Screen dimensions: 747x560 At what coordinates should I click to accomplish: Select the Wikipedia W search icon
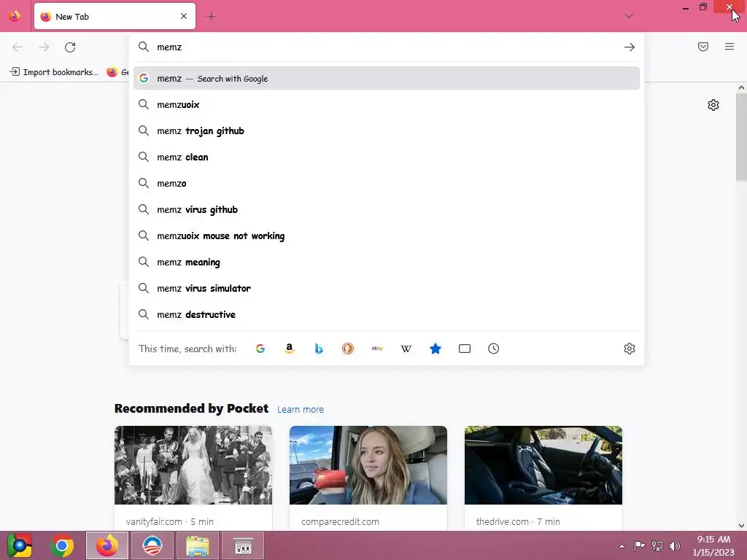(406, 349)
